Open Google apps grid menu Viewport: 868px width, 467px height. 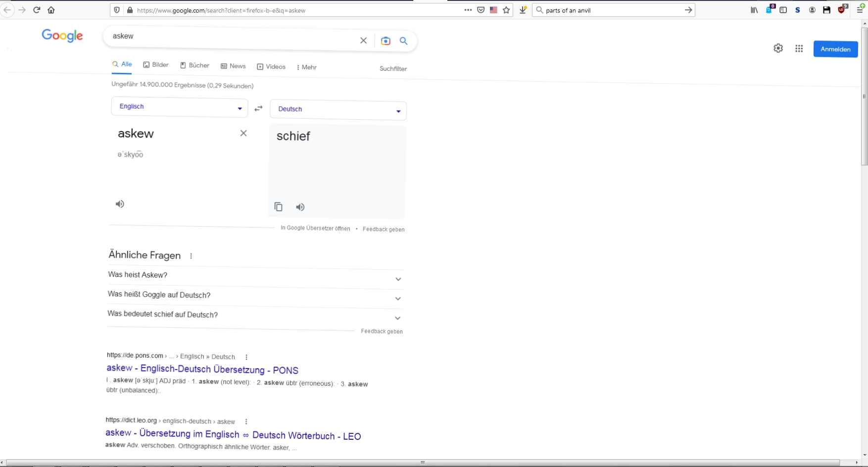(x=799, y=48)
